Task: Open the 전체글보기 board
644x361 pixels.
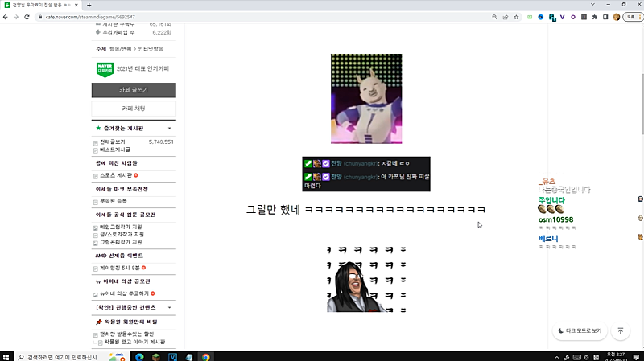Action: click(x=112, y=142)
